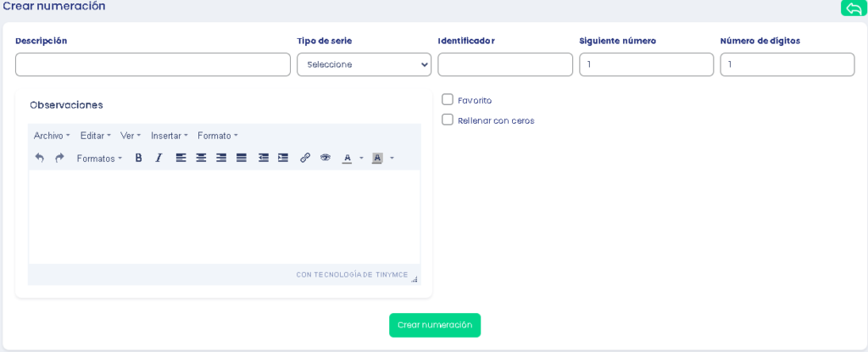Viewport: 868px width, 352px height.
Task: Click the undo arrow in the editor toolbar
Action: coord(39,158)
